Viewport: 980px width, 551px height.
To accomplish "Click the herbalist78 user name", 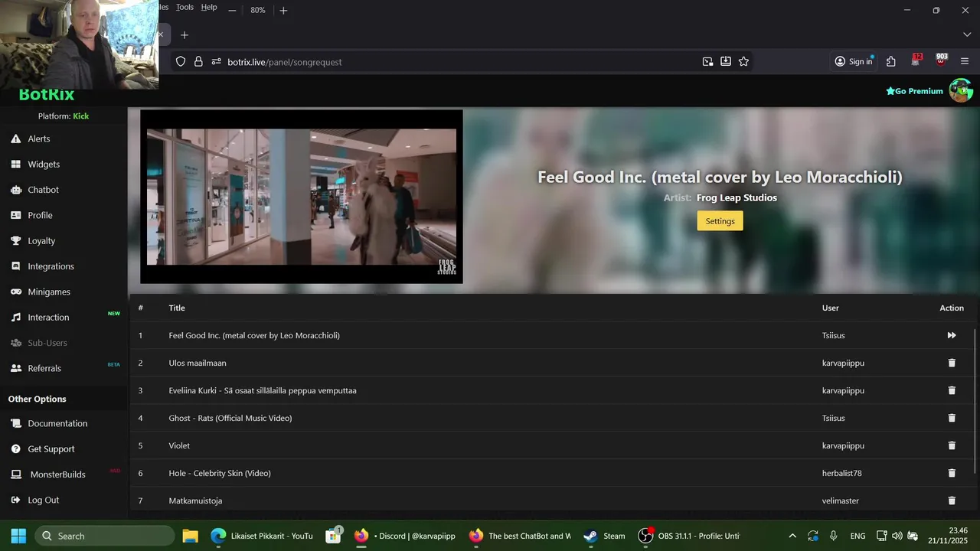I will coord(842,473).
